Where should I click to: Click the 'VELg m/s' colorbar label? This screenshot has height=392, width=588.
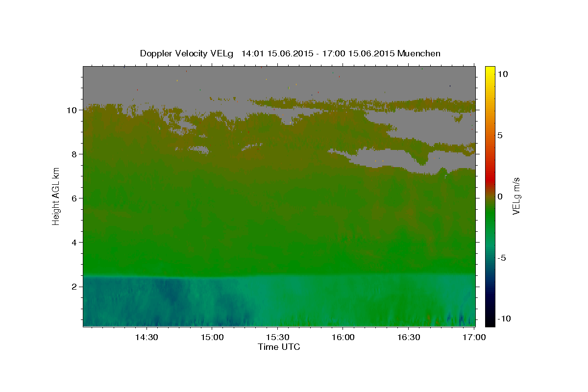[516, 196]
